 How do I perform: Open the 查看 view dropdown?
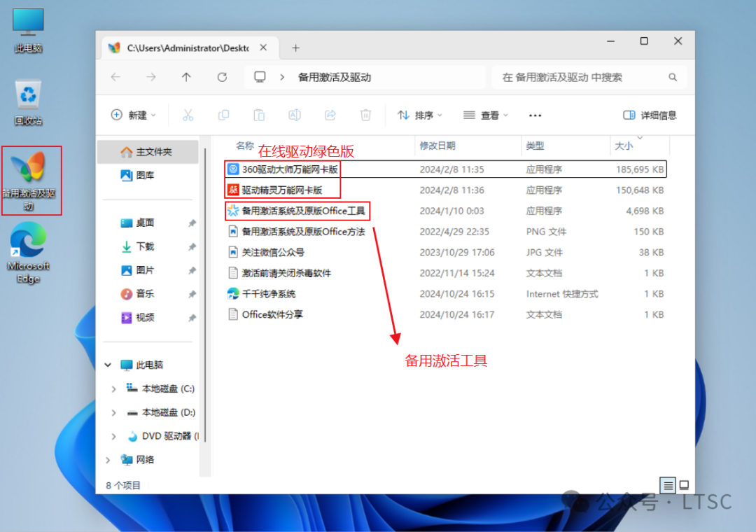click(x=486, y=115)
